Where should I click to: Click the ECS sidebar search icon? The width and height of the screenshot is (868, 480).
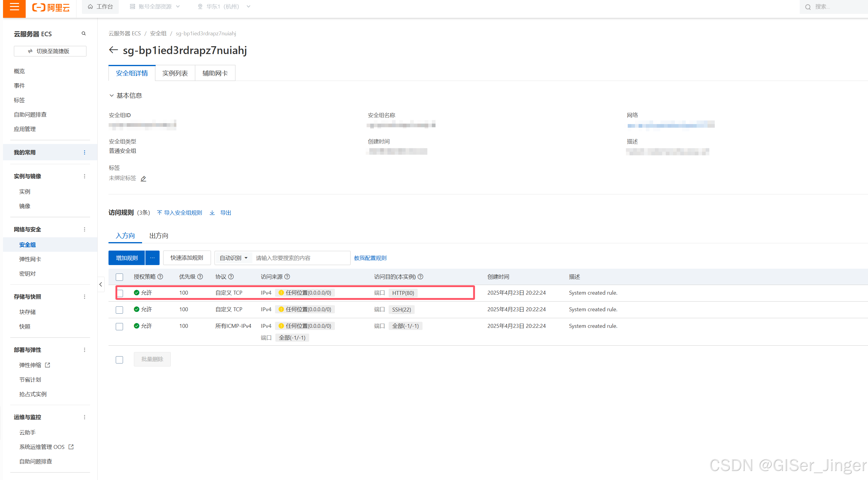(x=83, y=34)
